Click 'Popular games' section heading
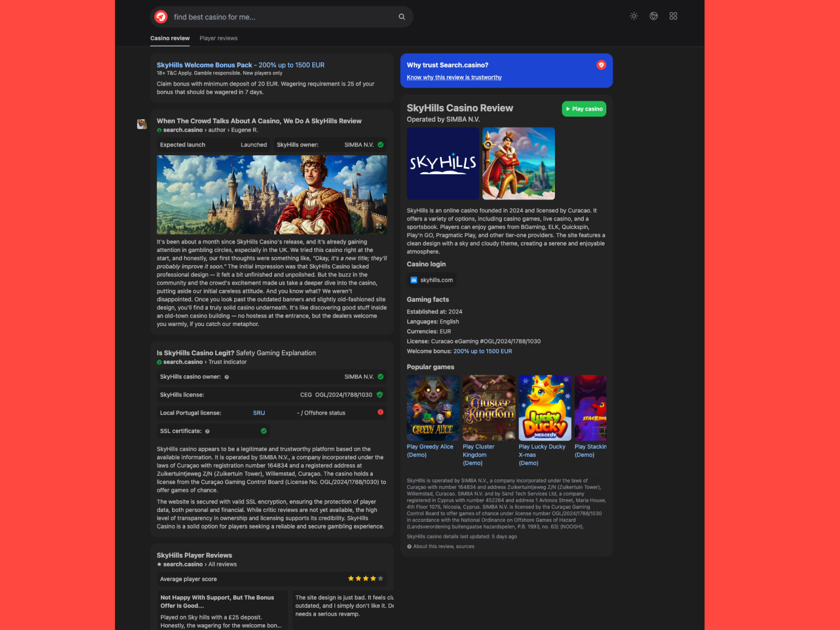The width and height of the screenshot is (840, 630). click(430, 367)
